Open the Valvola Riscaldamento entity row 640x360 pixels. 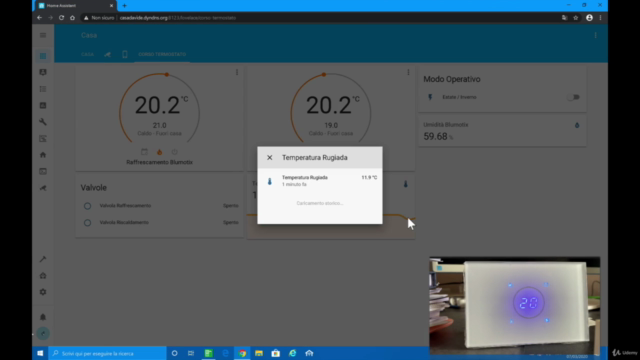160,222
